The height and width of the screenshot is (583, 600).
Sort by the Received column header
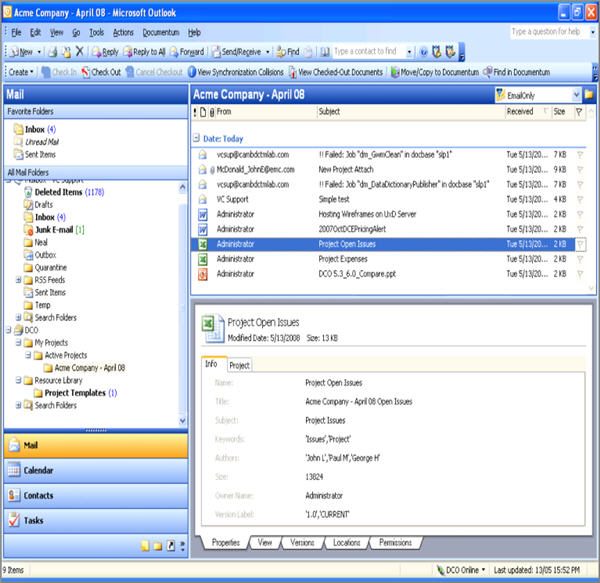pos(528,112)
